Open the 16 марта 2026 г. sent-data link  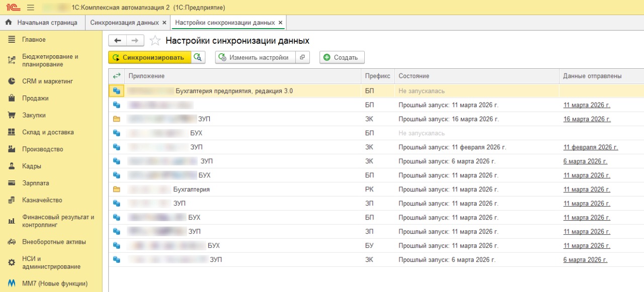[587, 119]
